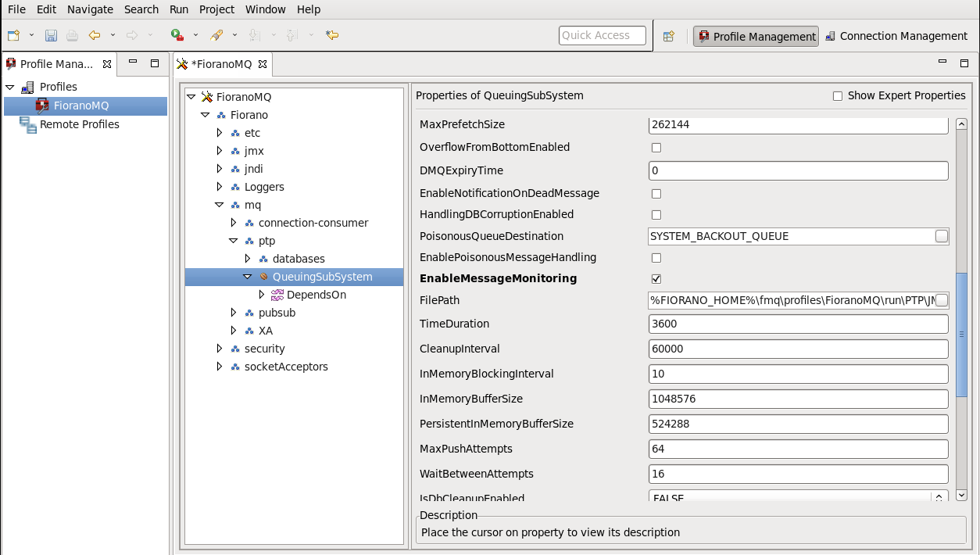
Task: Click the New wizard toolbar icon
Action: 14,35
